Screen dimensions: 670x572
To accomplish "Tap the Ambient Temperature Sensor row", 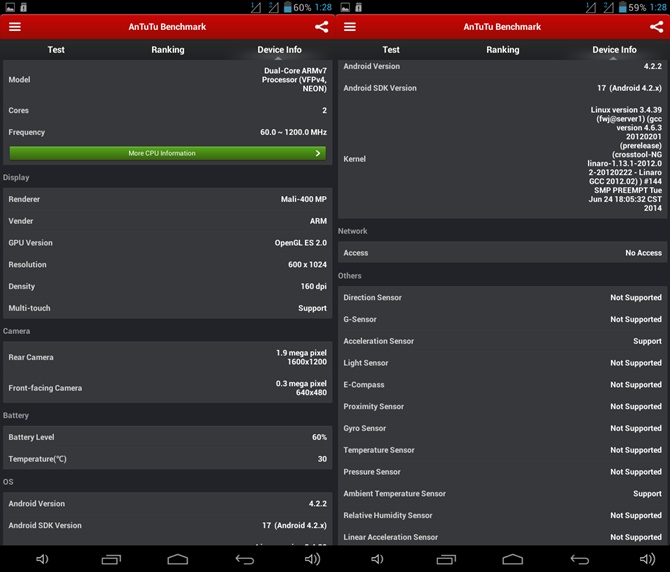I will pos(502,493).
